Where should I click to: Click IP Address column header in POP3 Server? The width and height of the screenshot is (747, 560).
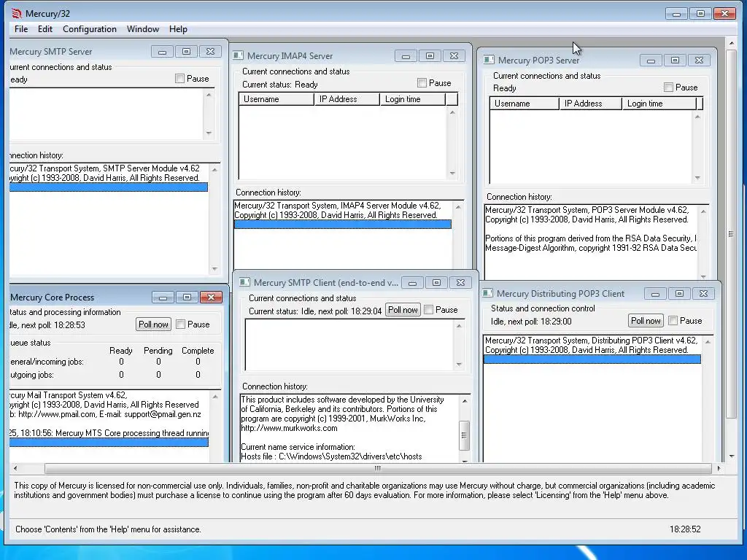pos(591,104)
